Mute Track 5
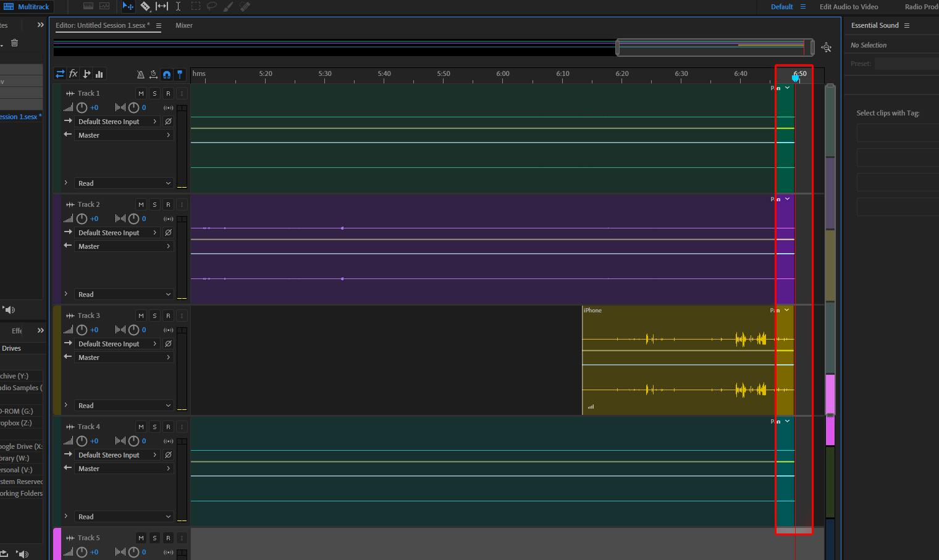 pyautogui.click(x=141, y=538)
